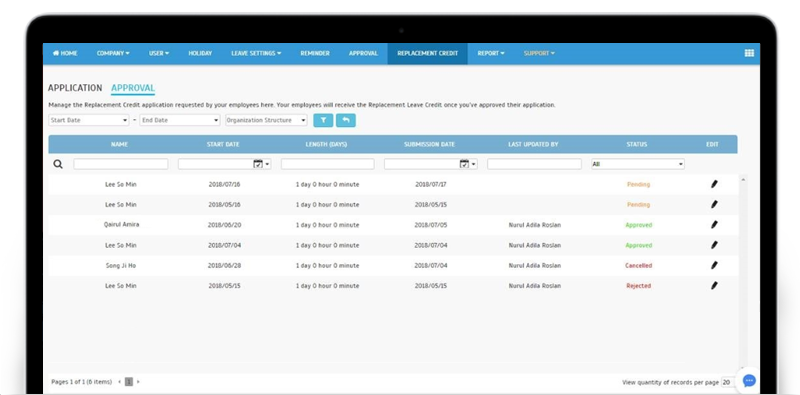Viewport: 800px width, 395px height.
Task: Open the Organization Structure dropdown
Action: (x=266, y=120)
